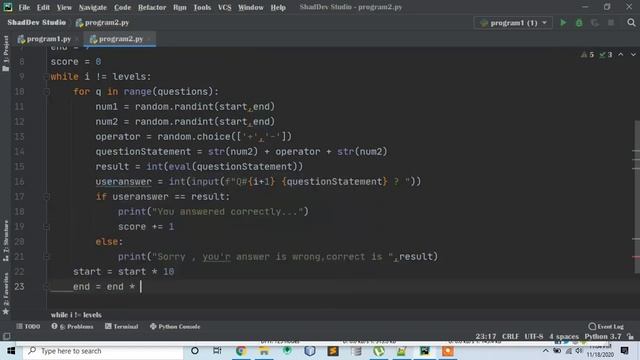
Task: Click the underlined 'useranswer' variable on line 16
Action: tap(124, 182)
